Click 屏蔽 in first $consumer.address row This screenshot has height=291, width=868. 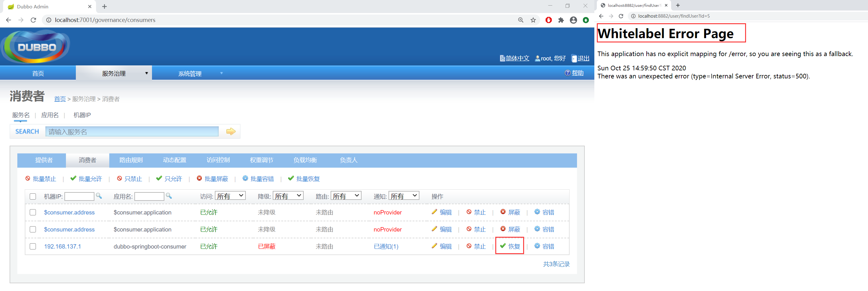(510, 212)
